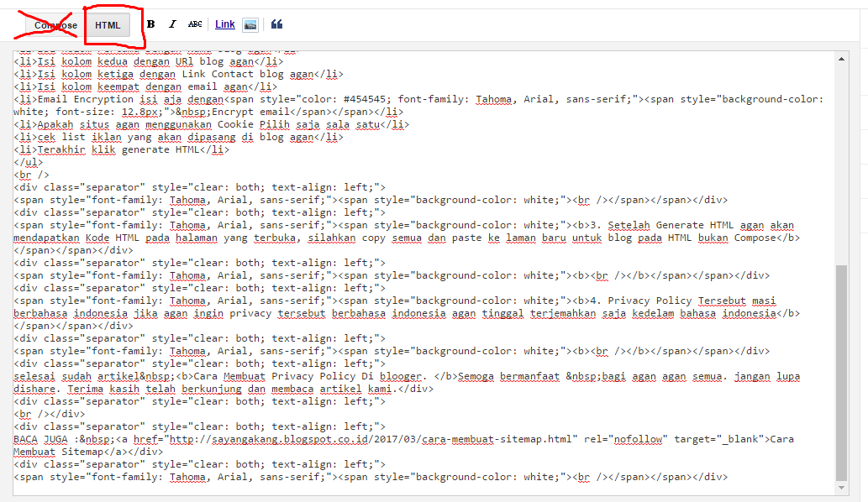Select the ABC strikethrough tool
868x502 pixels.
click(x=195, y=24)
